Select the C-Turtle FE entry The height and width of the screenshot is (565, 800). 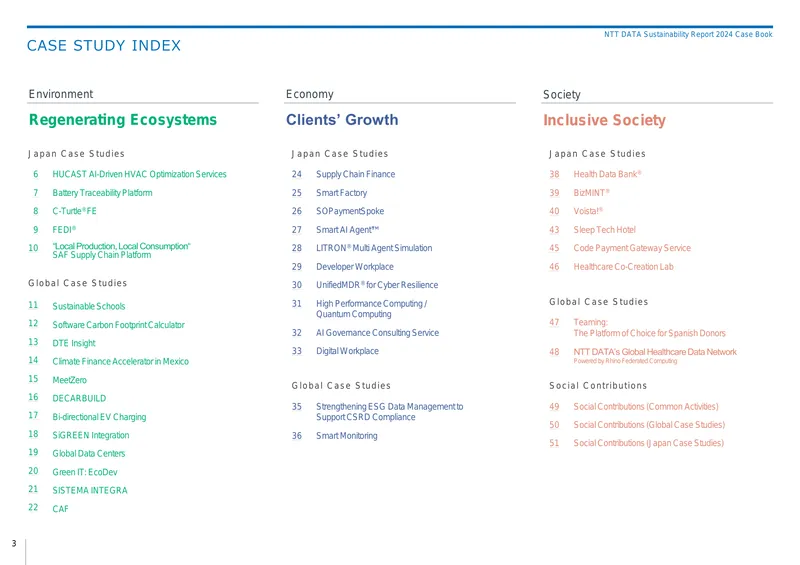(74, 211)
